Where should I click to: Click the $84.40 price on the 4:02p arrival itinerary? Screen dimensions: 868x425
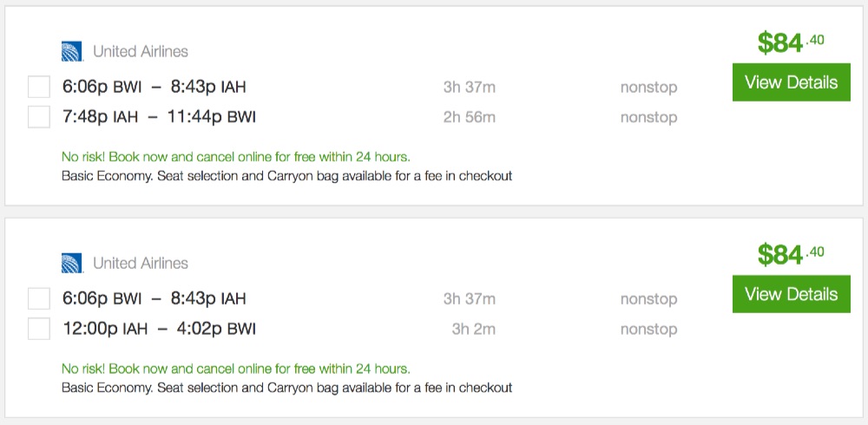790,253
